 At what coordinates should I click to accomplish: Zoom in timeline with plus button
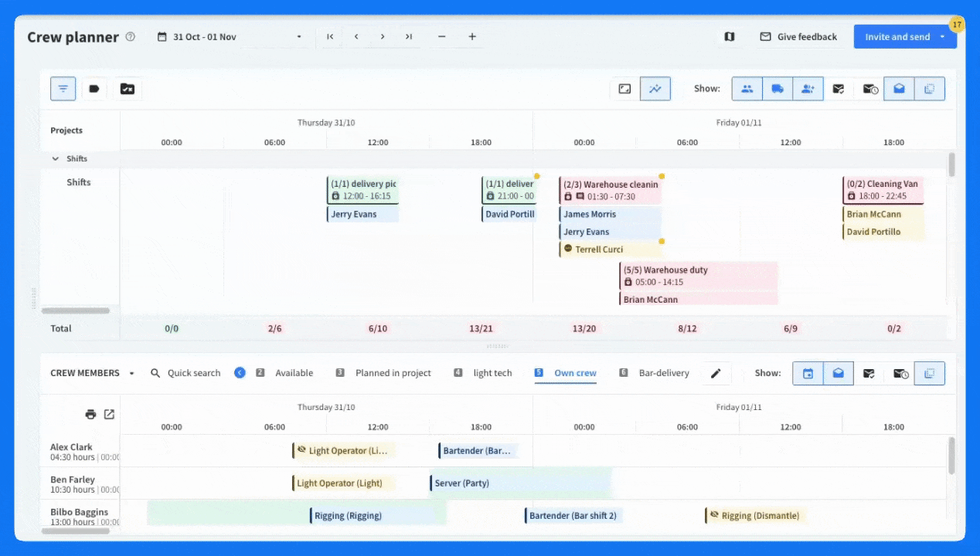click(x=472, y=36)
